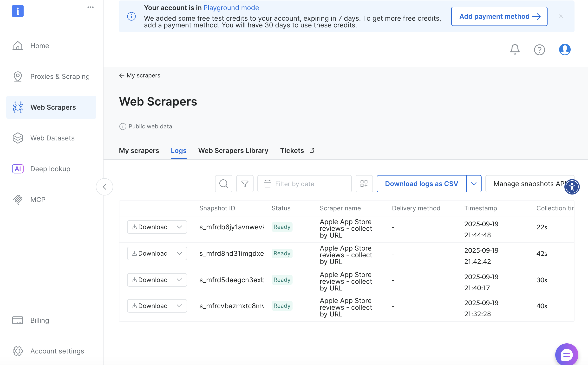Click the three-dot sidebar menu icon

click(90, 7)
